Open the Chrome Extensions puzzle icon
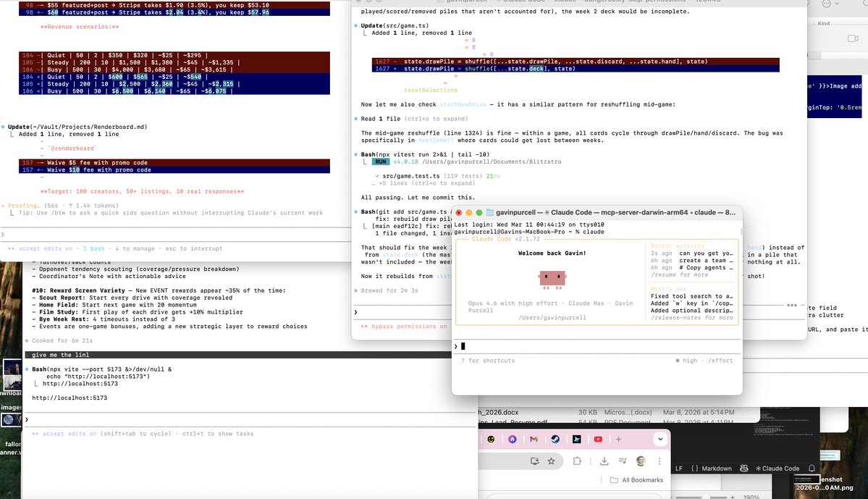This screenshot has height=499, width=868. (577, 461)
